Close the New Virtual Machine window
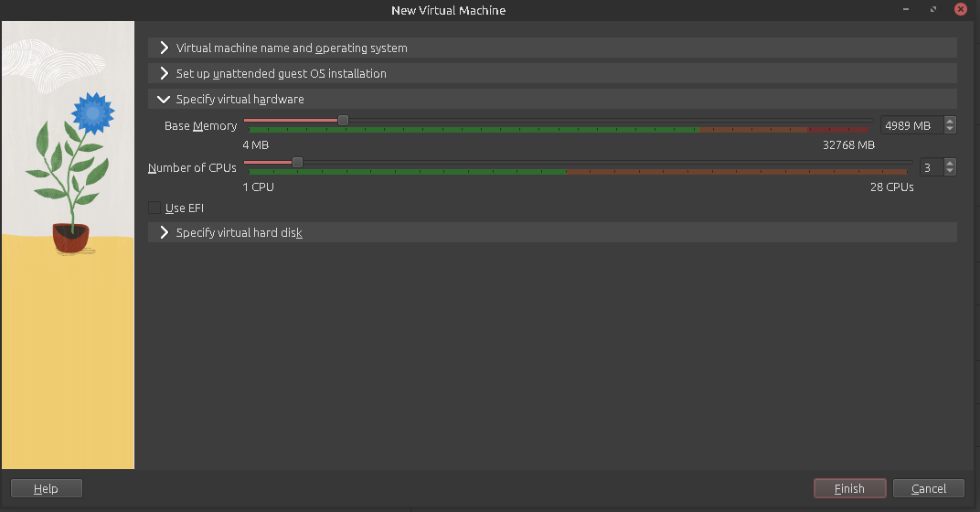The height and width of the screenshot is (512, 980). (960, 10)
